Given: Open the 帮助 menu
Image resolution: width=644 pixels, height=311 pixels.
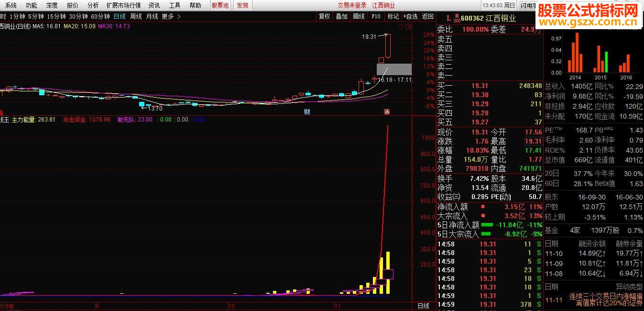Looking at the screenshot, I should point(195,5).
